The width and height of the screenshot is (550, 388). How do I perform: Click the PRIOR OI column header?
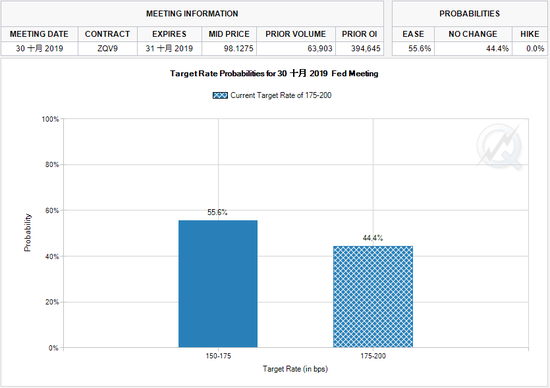click(360, 34)
